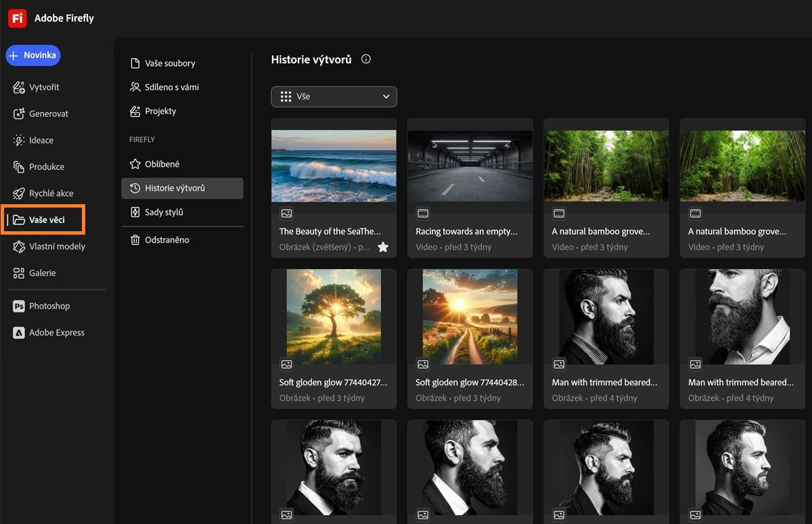Open Racing towards an empty video thumbnail
This screenshot has width=812, height=524.
coord(470,166)
